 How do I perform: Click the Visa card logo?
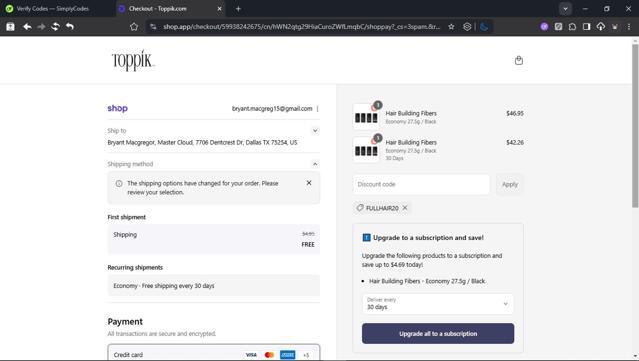click(x=251, y=355)
